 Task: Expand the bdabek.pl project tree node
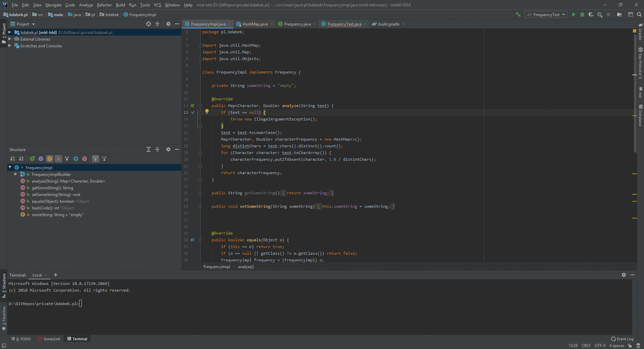[10, 33]
